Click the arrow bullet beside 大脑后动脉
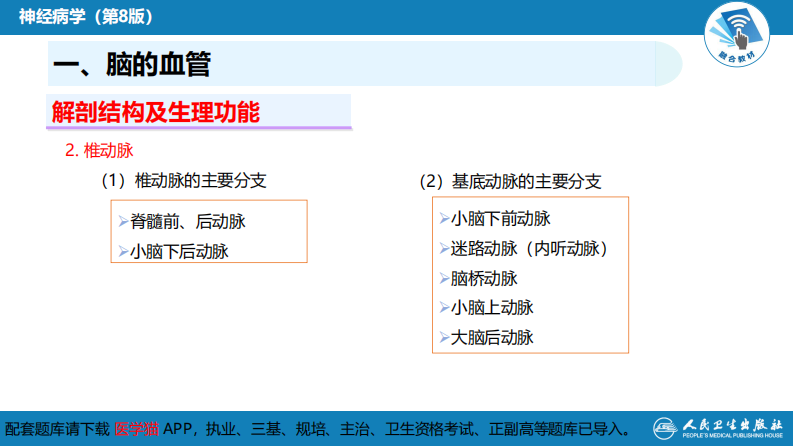 [444, 337]
